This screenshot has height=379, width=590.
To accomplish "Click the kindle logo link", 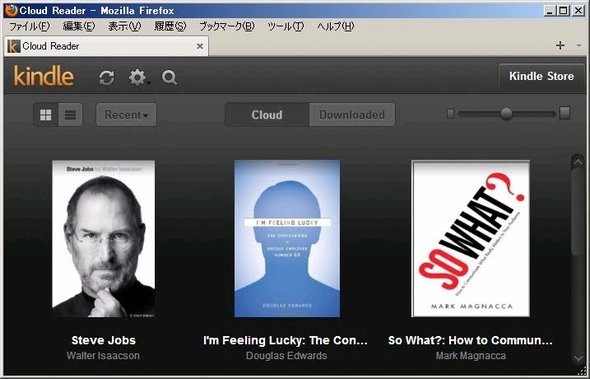I will 44,76.
